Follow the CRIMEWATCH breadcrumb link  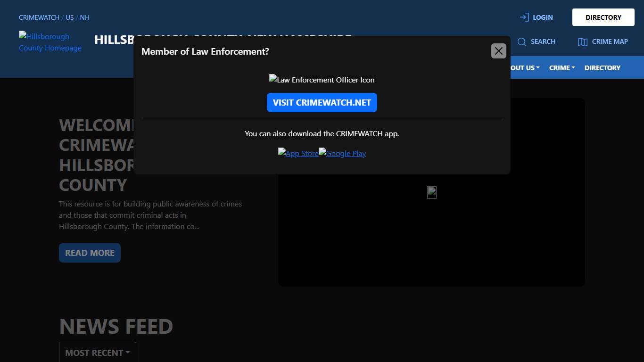click(x=39, y=17)
